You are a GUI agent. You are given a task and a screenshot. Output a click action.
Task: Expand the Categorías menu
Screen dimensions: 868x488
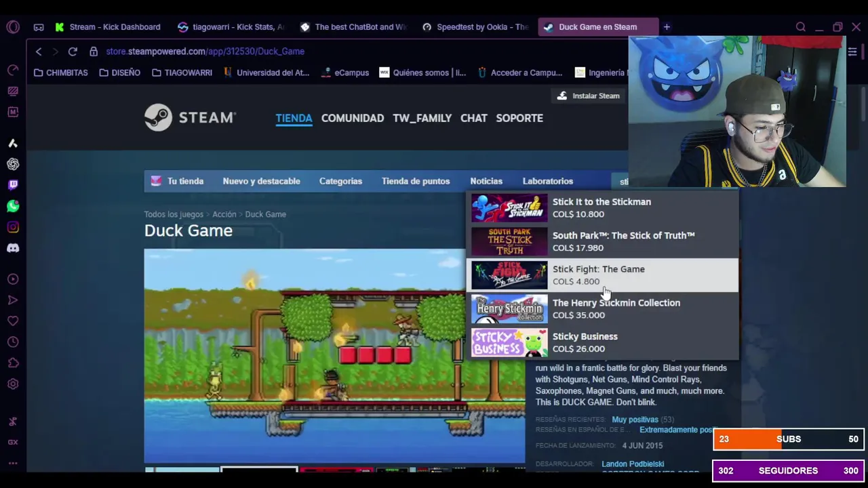tap(340, 181)
